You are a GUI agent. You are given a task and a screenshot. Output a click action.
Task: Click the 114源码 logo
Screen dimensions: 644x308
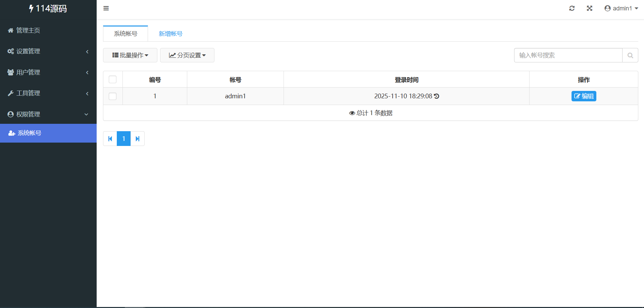(x=48, y=9)
